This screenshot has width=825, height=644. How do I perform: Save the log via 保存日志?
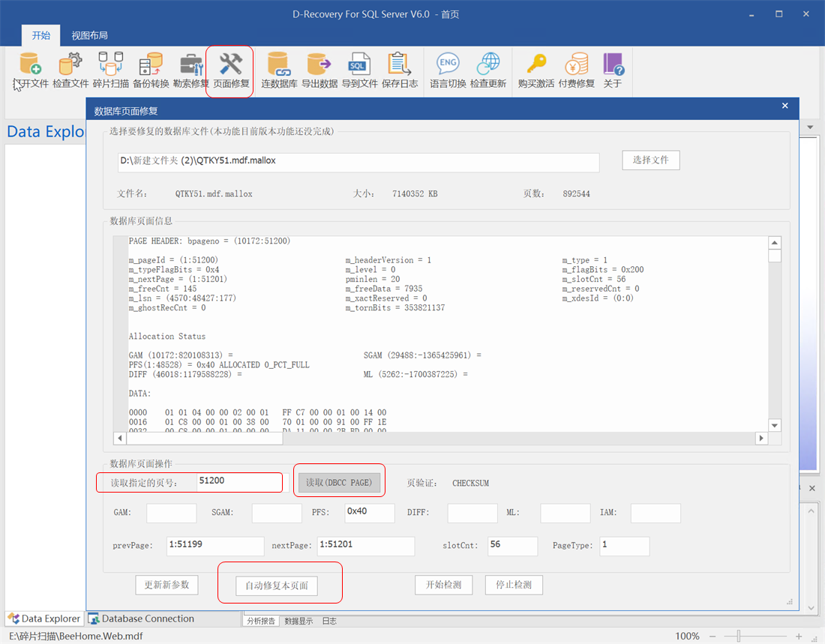click(399, 70)
